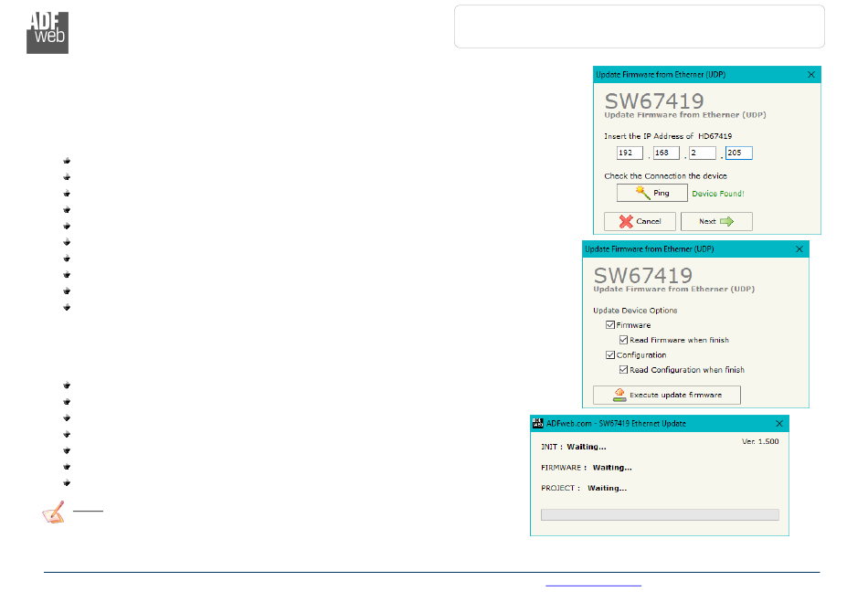
Task: Close the IP address firmware update dialog
Action: point(811,75)
